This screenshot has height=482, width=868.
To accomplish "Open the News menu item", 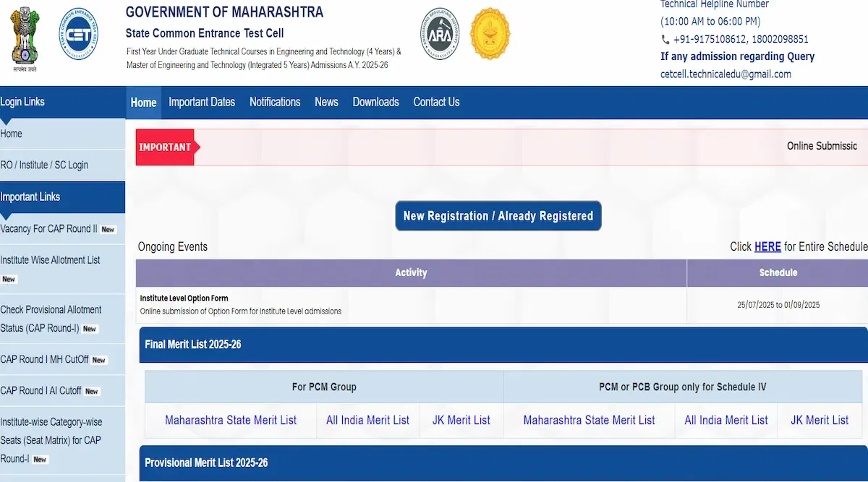I will (326, 102).
